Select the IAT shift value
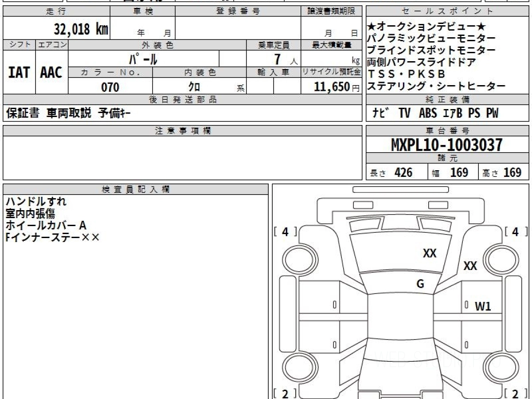532x399 pixels. coord(19,72)
